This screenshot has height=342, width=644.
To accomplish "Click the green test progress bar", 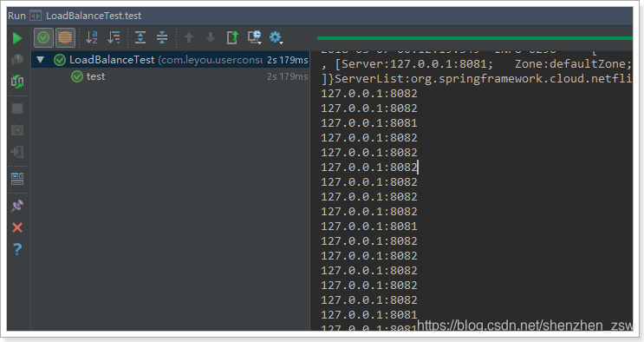I will 474,38.
